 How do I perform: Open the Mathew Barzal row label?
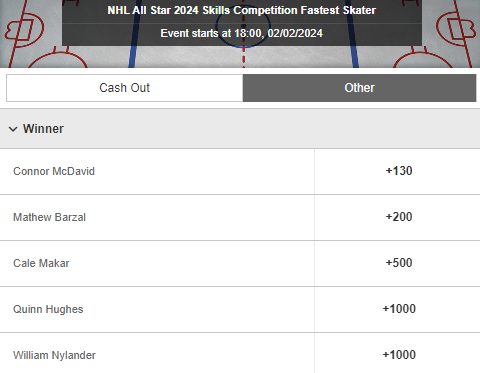(x=49, y=217)
